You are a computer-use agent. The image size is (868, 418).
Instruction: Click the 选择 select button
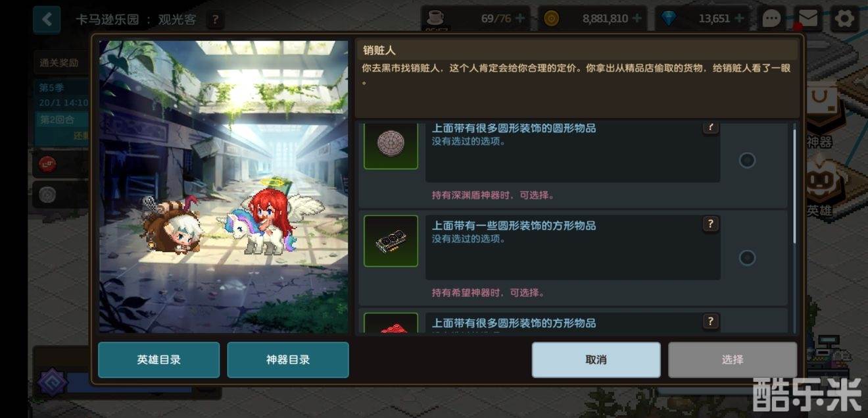(733, 359)
